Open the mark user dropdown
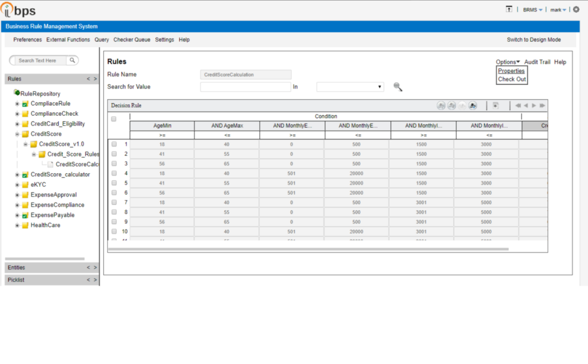The height and width of the screenshot is (364, 588). coord(558,10)
